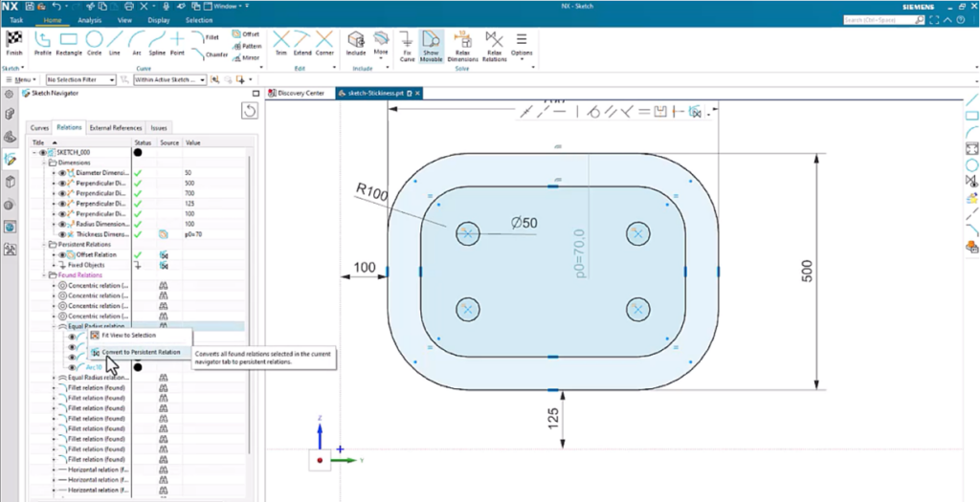This screenshot has width=980, height=502.
Task: Open the No Selection Filter dropdown
Action: coord(75,80)
